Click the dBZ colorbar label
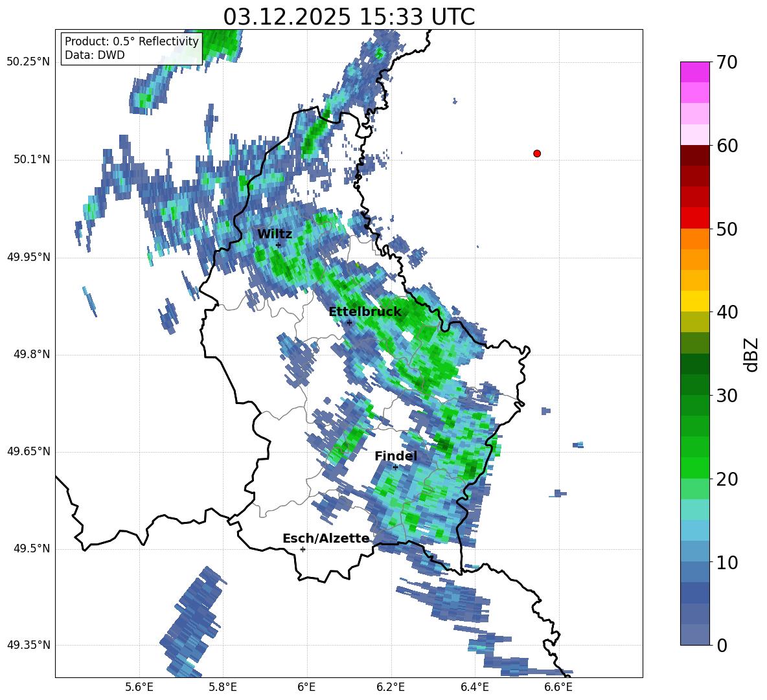 tap(752, 354)
